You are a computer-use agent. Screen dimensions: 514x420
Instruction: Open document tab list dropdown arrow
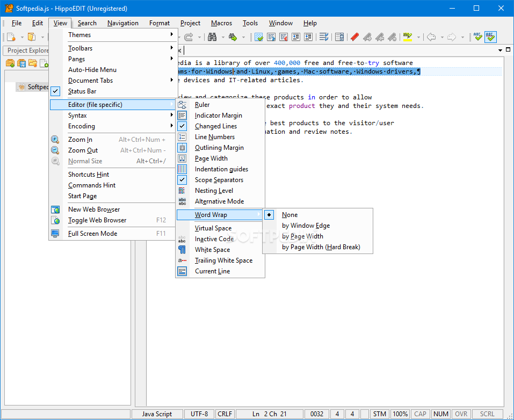coord(500,50)
